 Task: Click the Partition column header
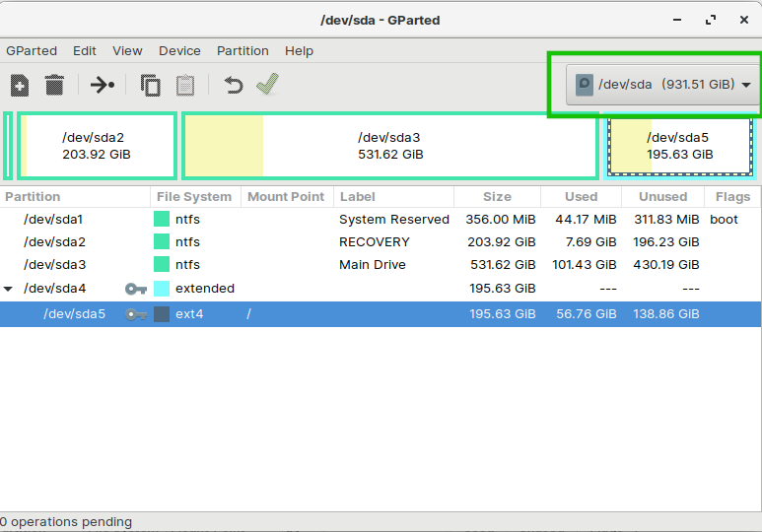click(x=75, y=197)
